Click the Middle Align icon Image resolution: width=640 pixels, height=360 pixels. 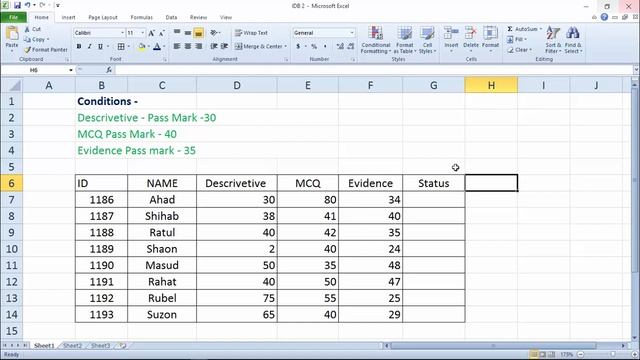[188, 33]
